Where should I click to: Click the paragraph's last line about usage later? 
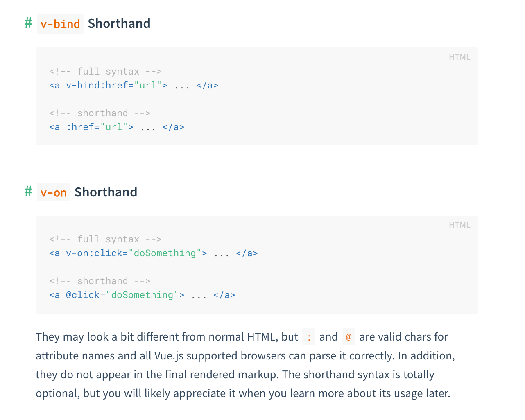pos(243,393)
